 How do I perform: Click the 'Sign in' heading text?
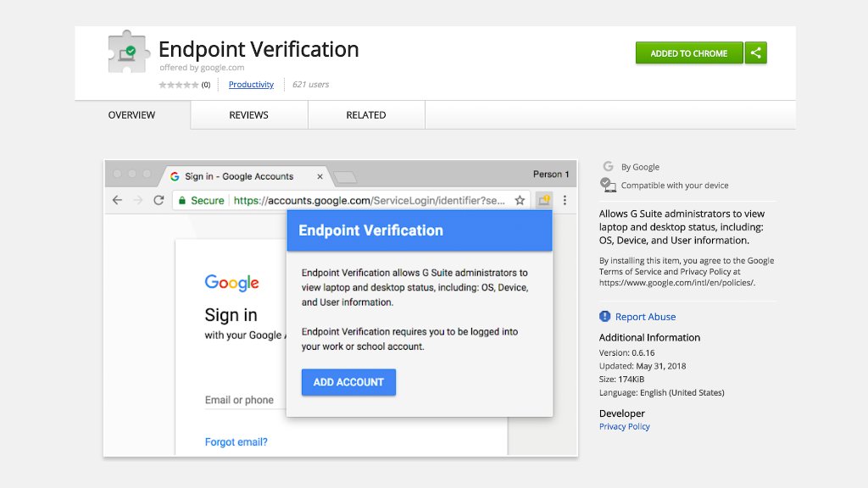231,315
